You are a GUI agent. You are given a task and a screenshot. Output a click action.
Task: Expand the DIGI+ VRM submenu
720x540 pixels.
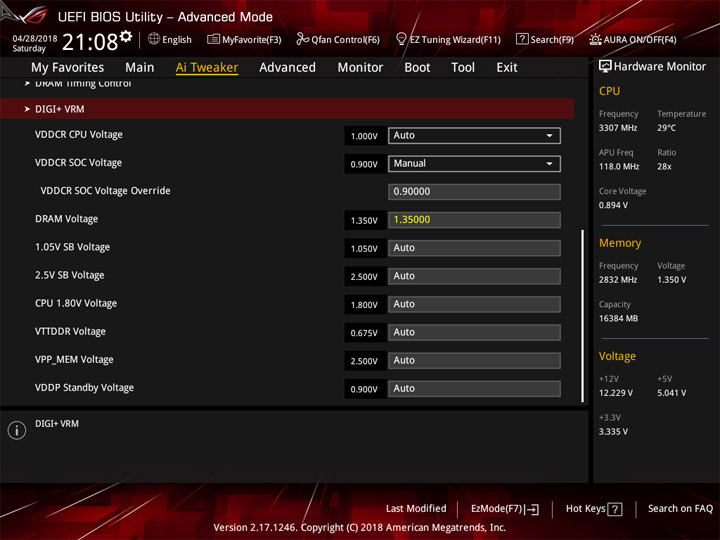click(x=287, y=109)
